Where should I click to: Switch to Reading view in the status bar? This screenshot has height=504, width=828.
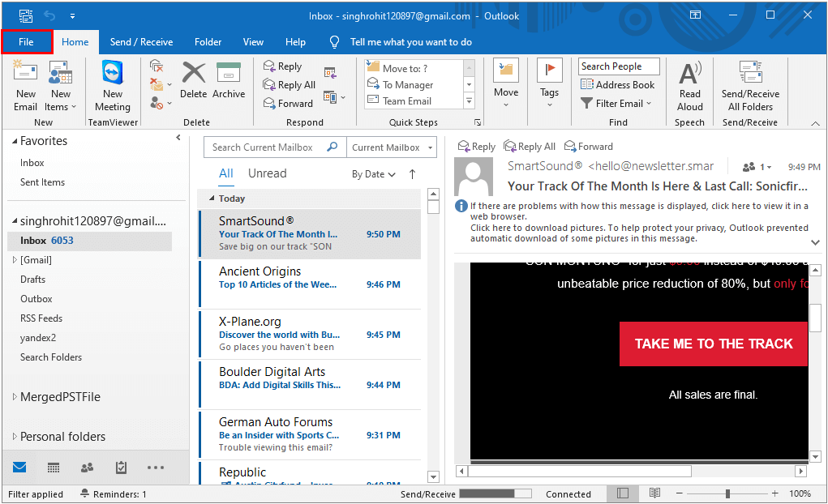[x=654, y=493]
